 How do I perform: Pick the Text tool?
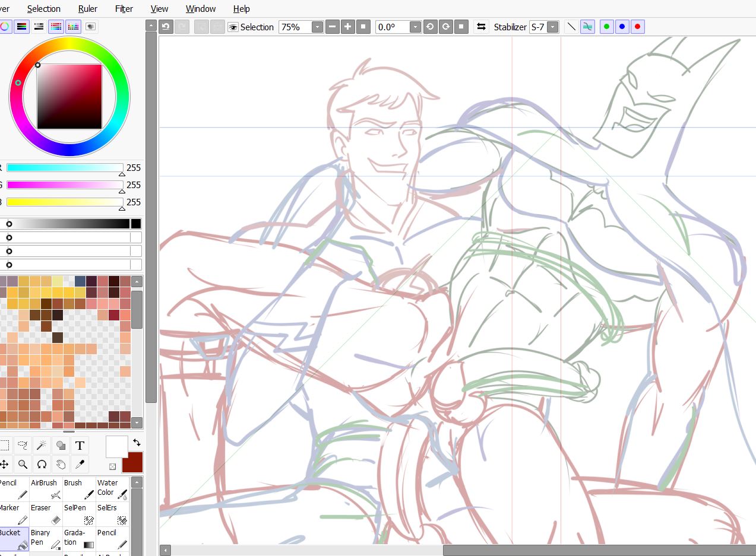point(80,445)
